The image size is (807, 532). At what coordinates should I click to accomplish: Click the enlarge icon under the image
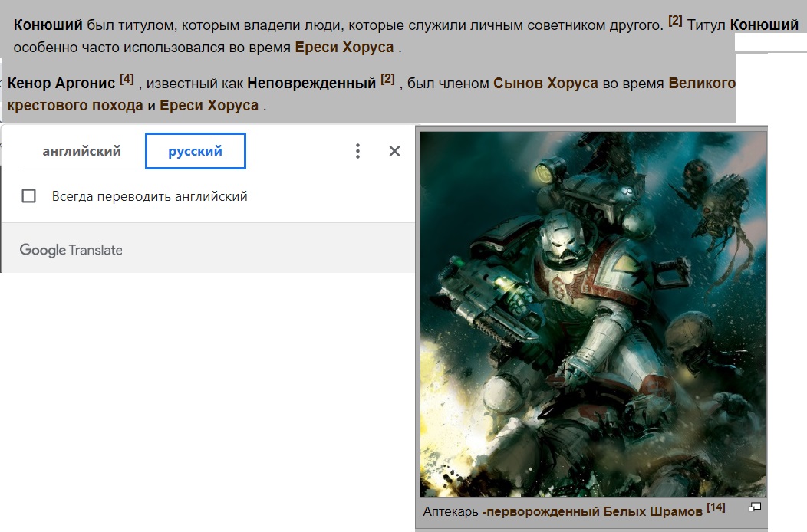coord(755,507)
